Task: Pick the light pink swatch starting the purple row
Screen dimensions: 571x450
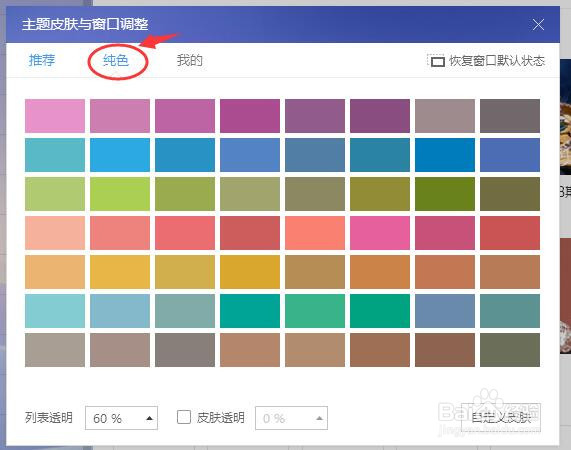Action: (55, 116)
